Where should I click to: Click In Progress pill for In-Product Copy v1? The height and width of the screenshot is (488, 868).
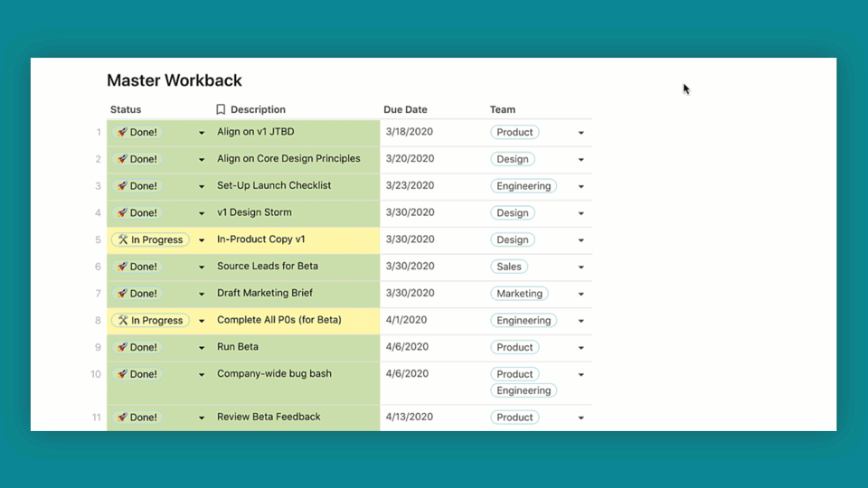[x=151, y=239]
